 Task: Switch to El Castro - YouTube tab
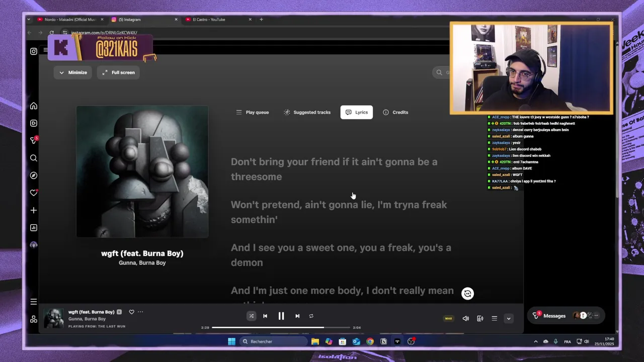[218, 20]
